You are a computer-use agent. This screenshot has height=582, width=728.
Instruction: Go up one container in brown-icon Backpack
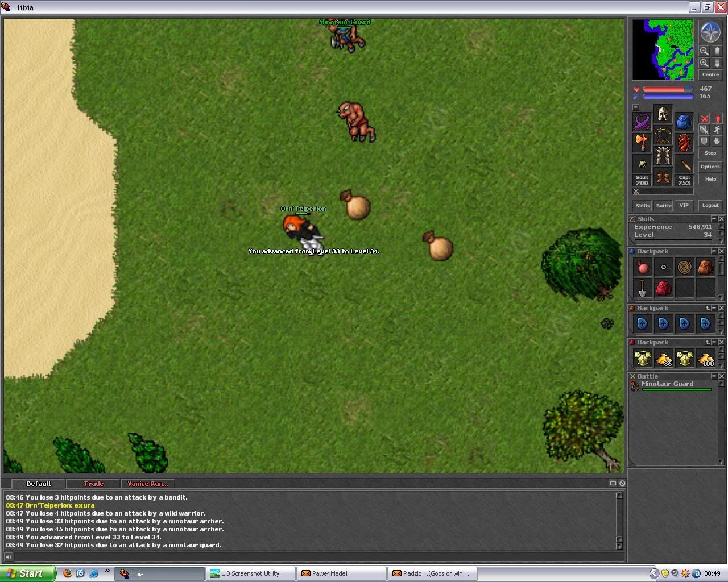(x=707, y=308)
